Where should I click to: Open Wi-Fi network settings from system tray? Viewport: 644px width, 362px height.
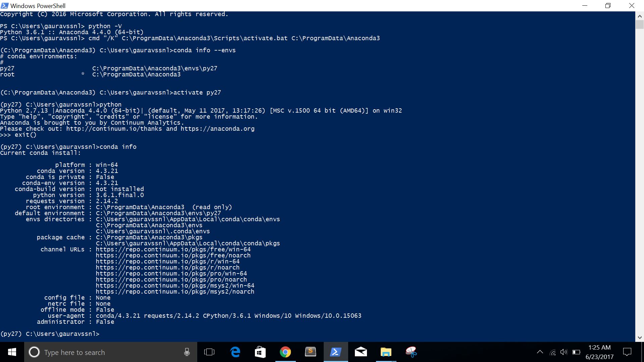click(552, 352)
